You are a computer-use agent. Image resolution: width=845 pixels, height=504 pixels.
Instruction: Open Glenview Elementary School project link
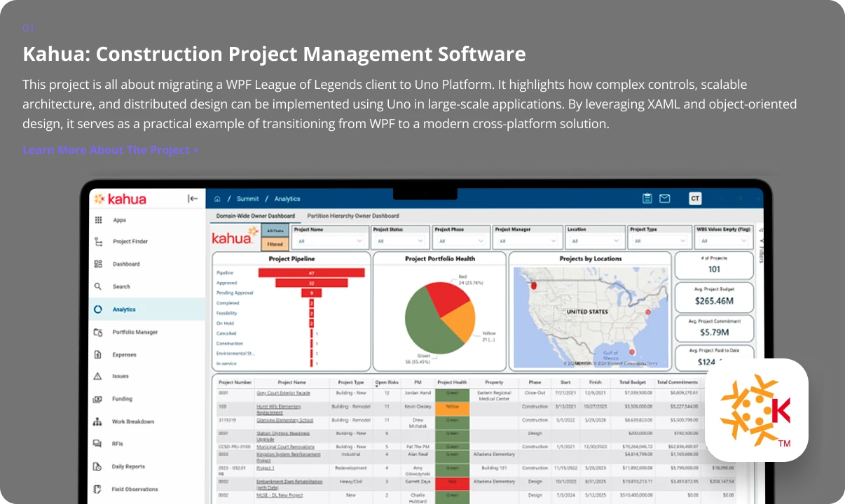284,420
